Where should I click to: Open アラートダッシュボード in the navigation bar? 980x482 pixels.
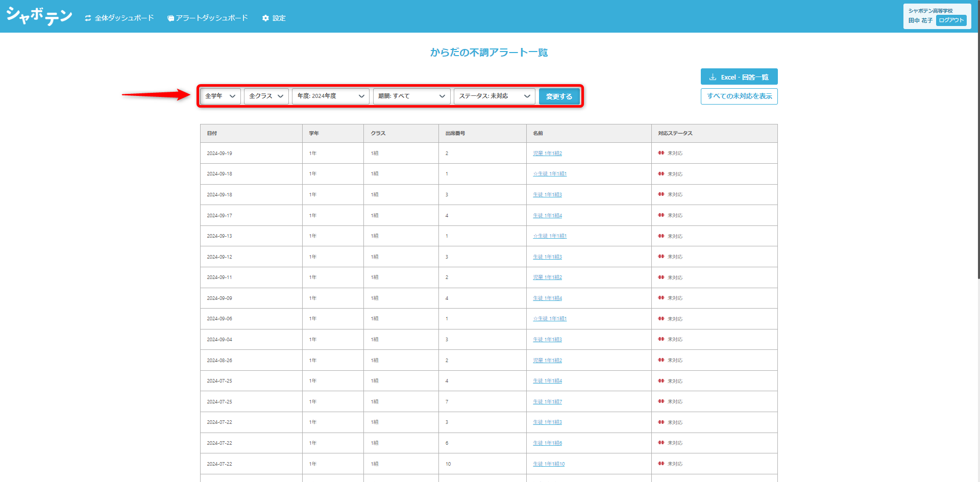pos(207,18)
